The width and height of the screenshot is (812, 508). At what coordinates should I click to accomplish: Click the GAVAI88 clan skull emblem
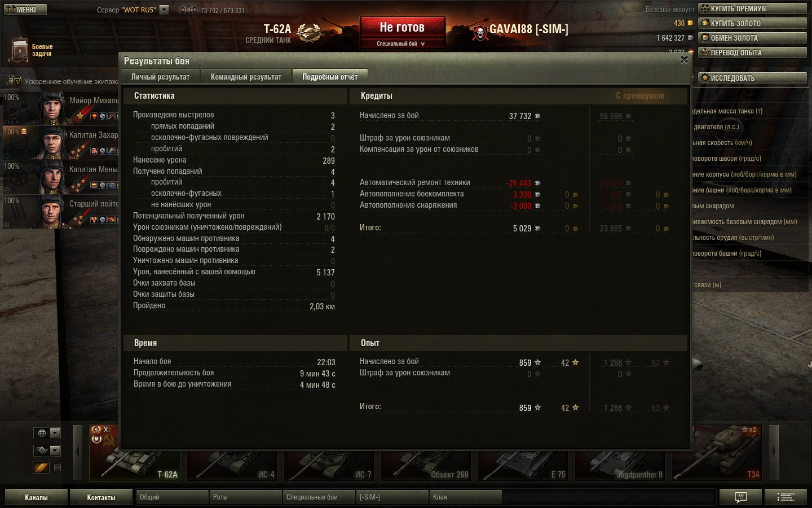click(x=480, y=33)
